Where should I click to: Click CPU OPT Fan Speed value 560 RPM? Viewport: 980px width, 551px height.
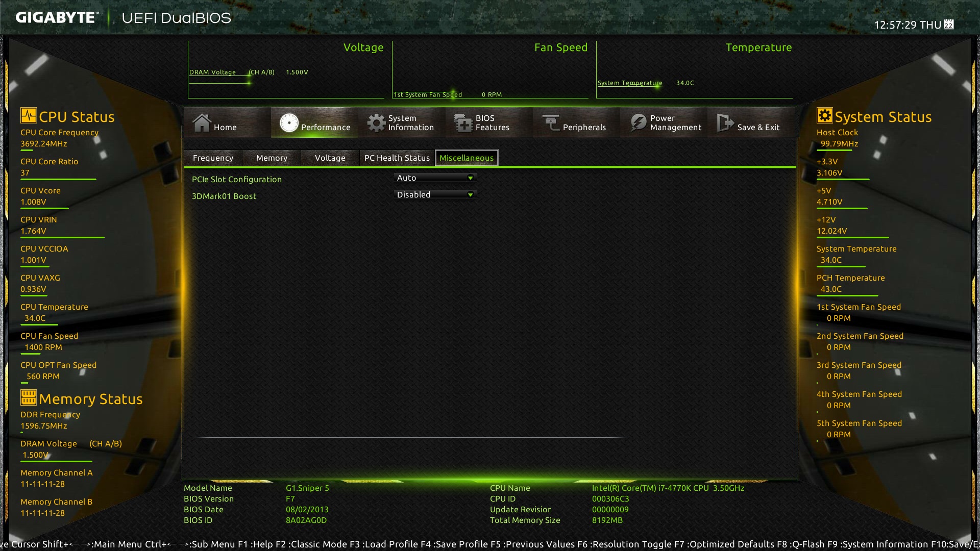point(43,377)
